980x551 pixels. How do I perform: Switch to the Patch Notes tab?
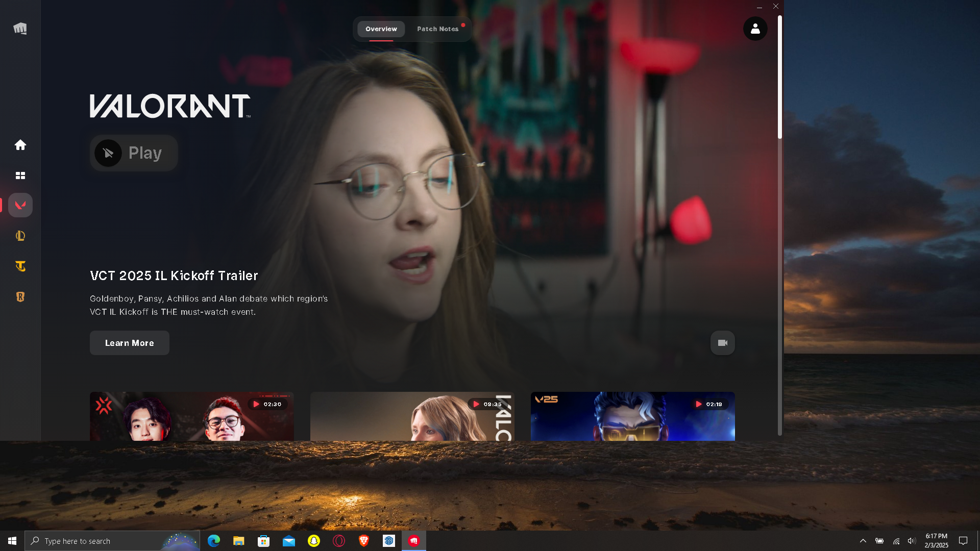438,29
